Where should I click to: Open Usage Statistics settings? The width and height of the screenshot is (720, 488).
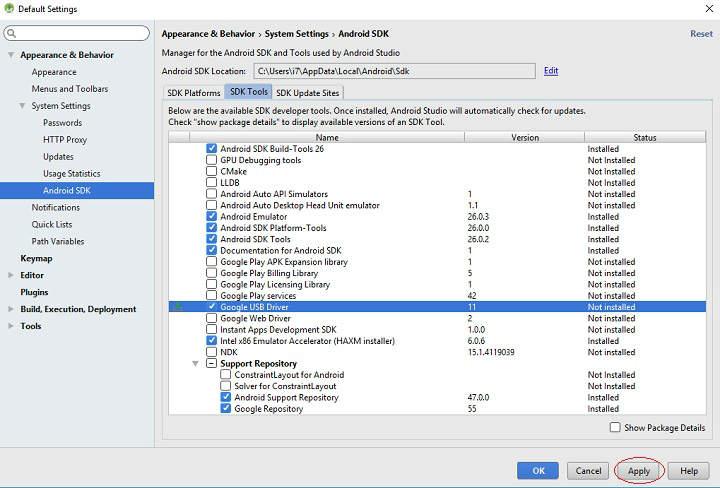tap(72, 174)
